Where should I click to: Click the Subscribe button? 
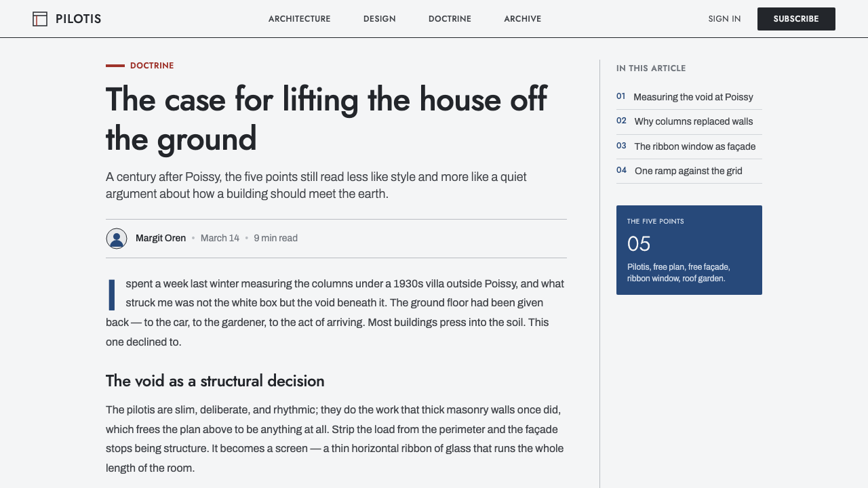(x=796, y=19)
